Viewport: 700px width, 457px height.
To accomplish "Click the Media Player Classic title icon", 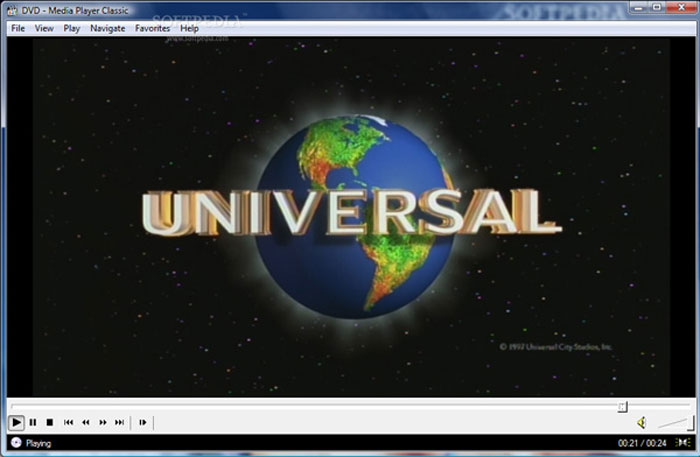I will (x=12, y=10).
